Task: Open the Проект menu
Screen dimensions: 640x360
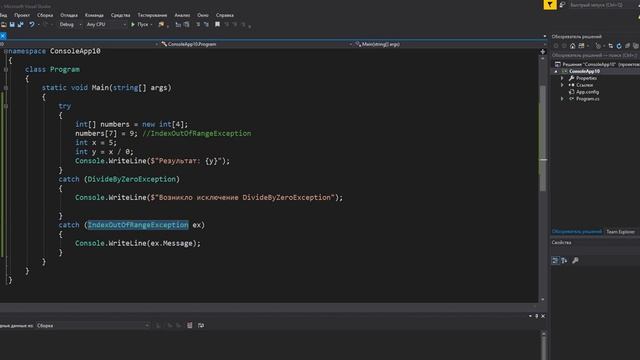Action: pyautogui.click(x=22, y=15)
